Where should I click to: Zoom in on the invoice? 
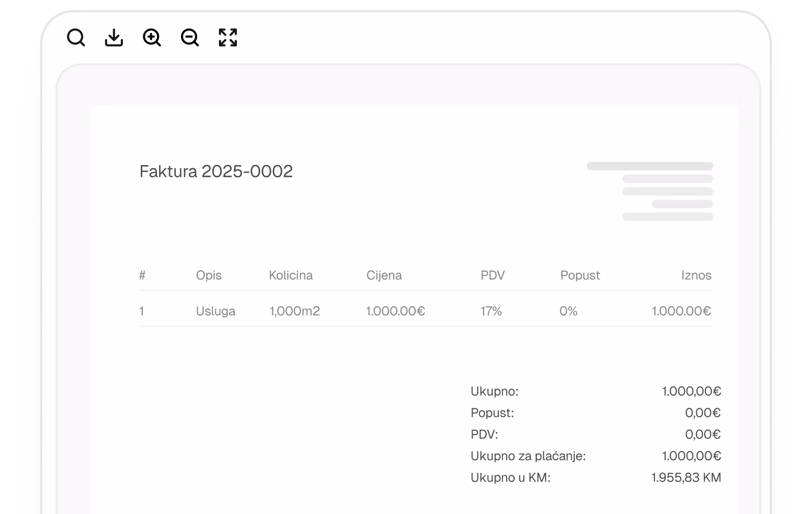152,38
